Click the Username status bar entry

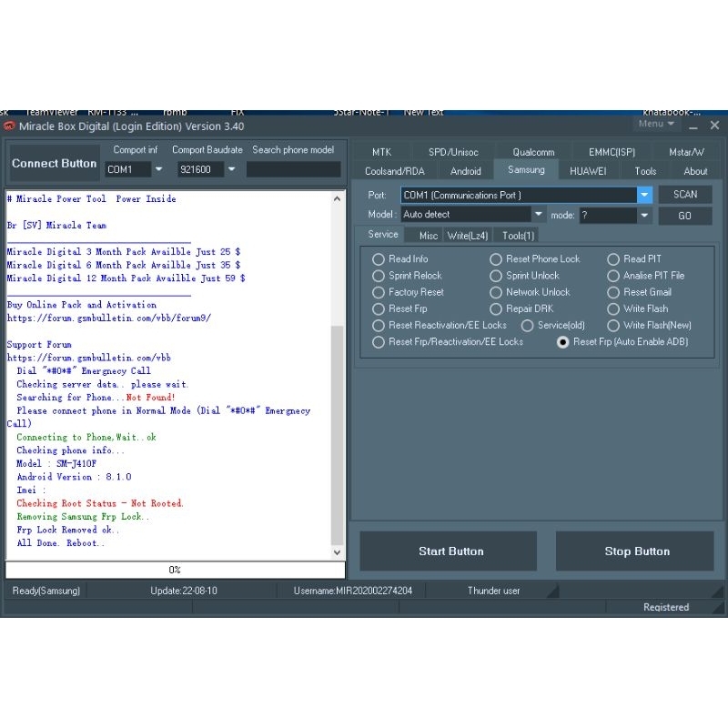tap(353, 591)
